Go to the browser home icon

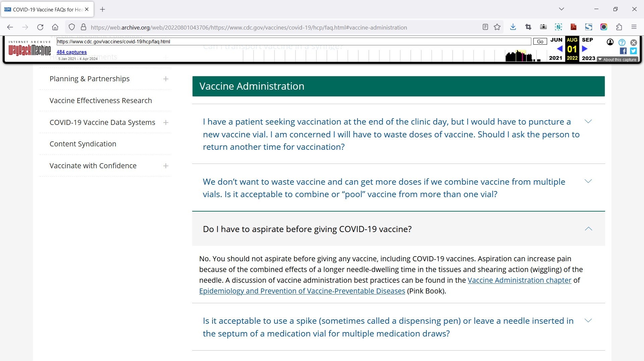pyautogui.click(x=55, y=27)
